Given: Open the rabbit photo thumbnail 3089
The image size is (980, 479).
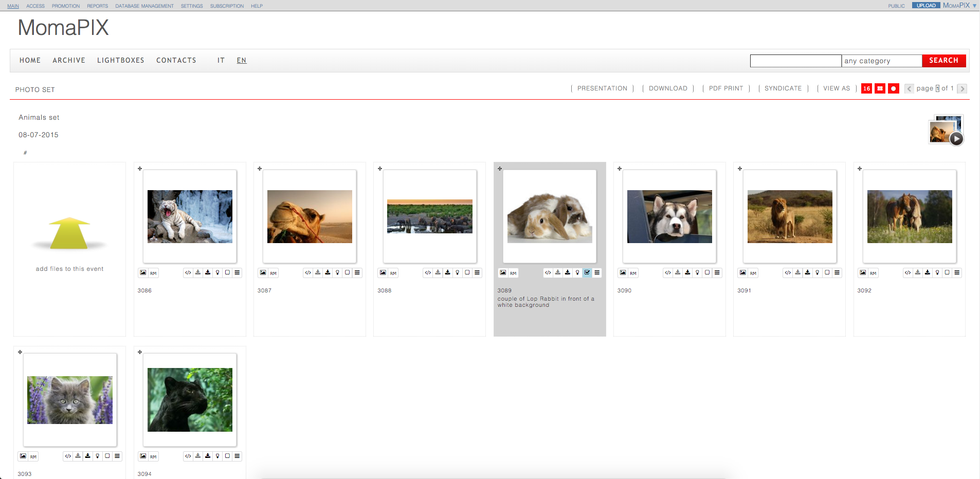Looking at the screenshot, I should click(550, 217).
